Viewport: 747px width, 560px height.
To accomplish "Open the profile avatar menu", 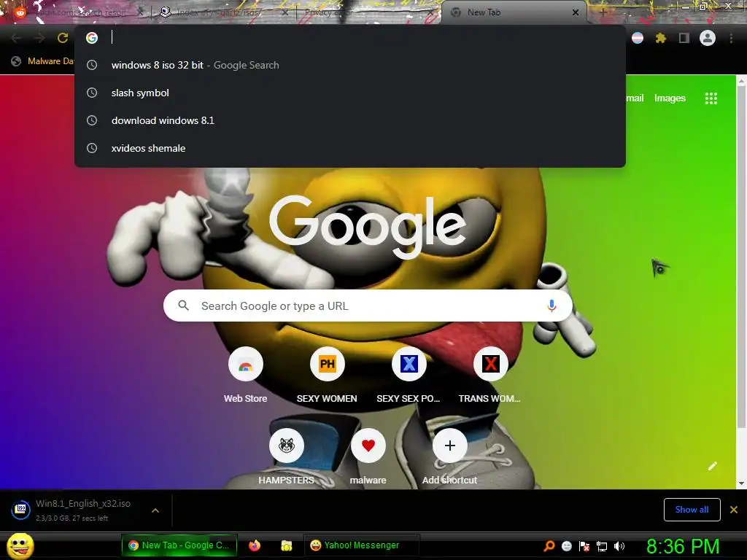I will [708, 38].
